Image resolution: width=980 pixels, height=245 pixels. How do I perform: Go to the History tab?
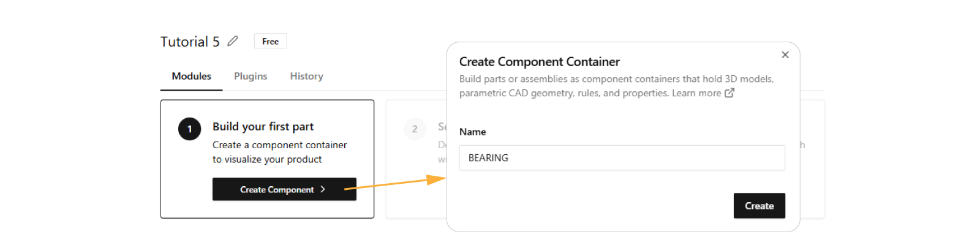tap(306, 76)
